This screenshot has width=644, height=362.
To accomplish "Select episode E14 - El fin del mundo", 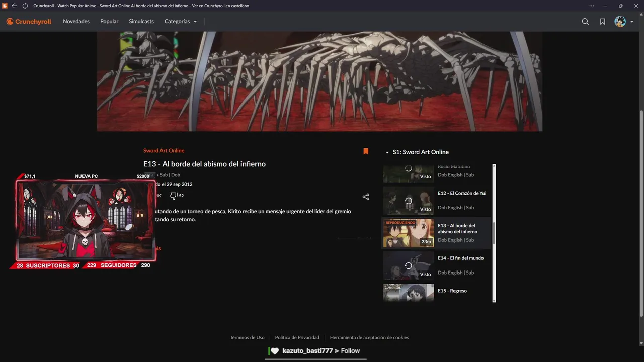I will click(460, 258).
